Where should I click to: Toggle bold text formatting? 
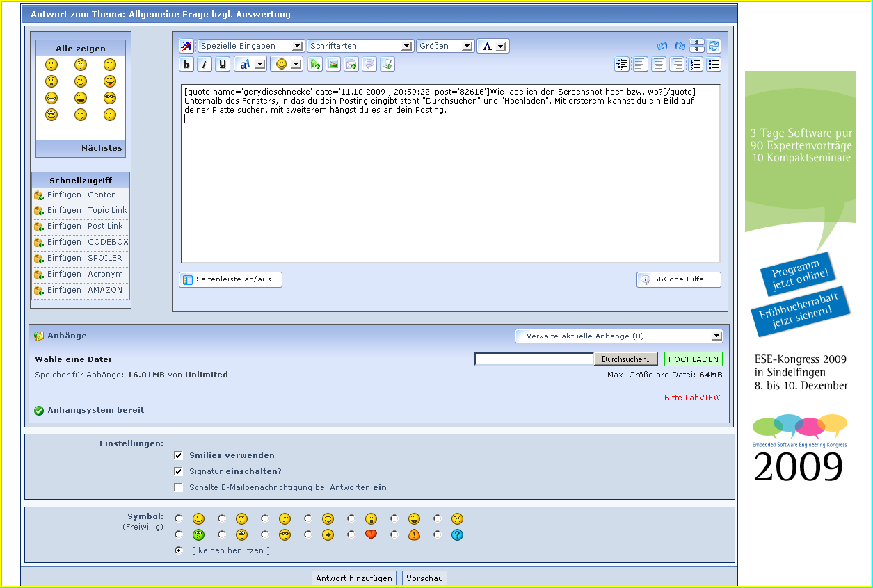click(x=186, y=65)
